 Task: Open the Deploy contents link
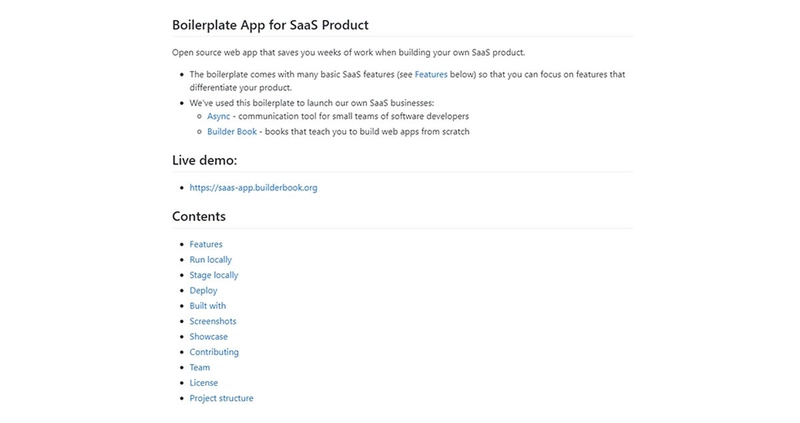[203, 290]
